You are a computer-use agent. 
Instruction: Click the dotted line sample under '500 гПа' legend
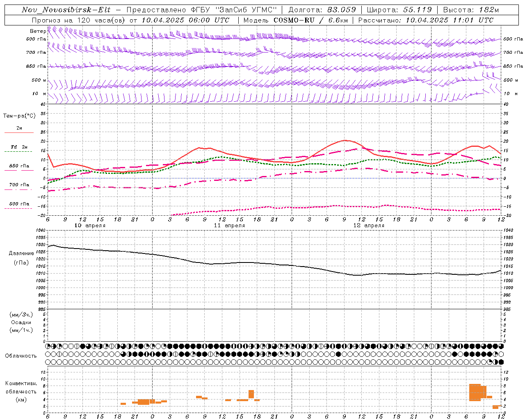tap(18, 209)
